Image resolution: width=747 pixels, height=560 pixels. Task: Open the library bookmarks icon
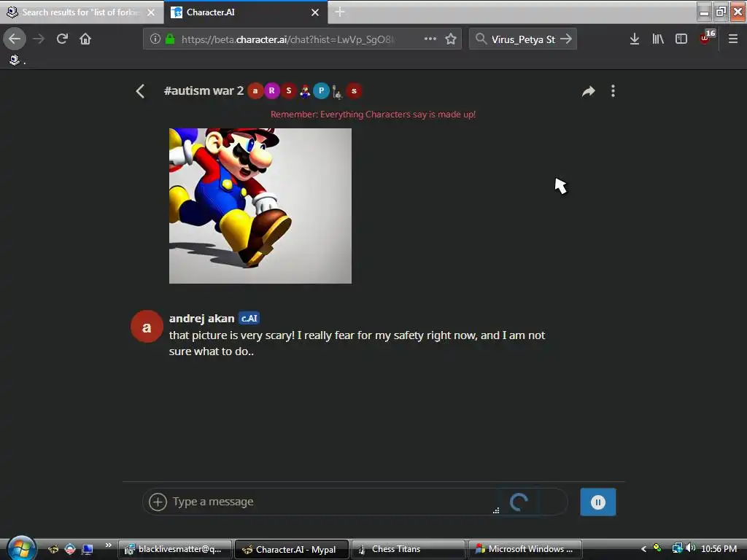click(658, 39)
